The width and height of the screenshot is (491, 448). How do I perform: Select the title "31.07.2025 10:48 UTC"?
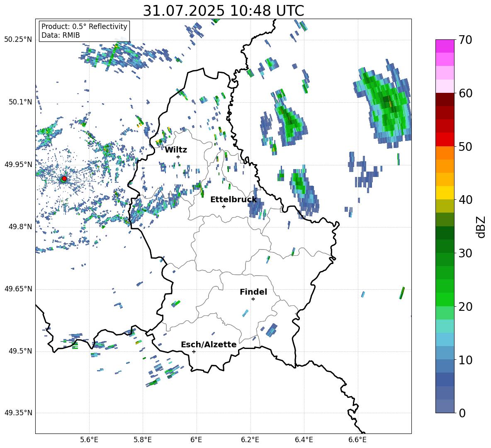click(224, 11)
